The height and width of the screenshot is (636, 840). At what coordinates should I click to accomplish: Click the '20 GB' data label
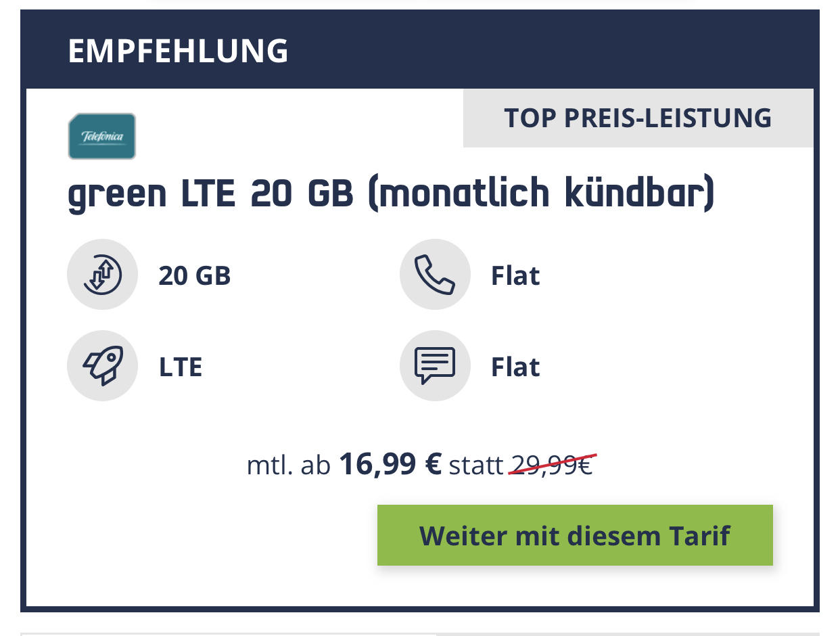point(195,276)
